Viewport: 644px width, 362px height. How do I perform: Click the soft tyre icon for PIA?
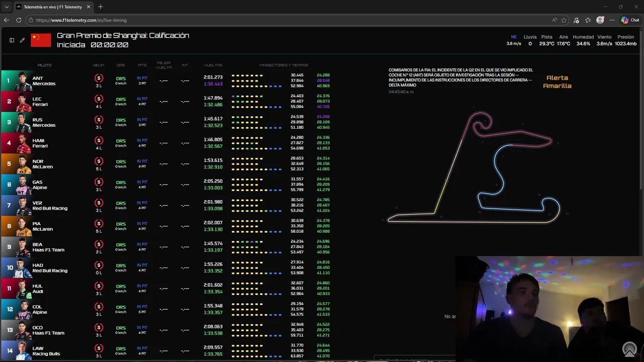(99, 223)
